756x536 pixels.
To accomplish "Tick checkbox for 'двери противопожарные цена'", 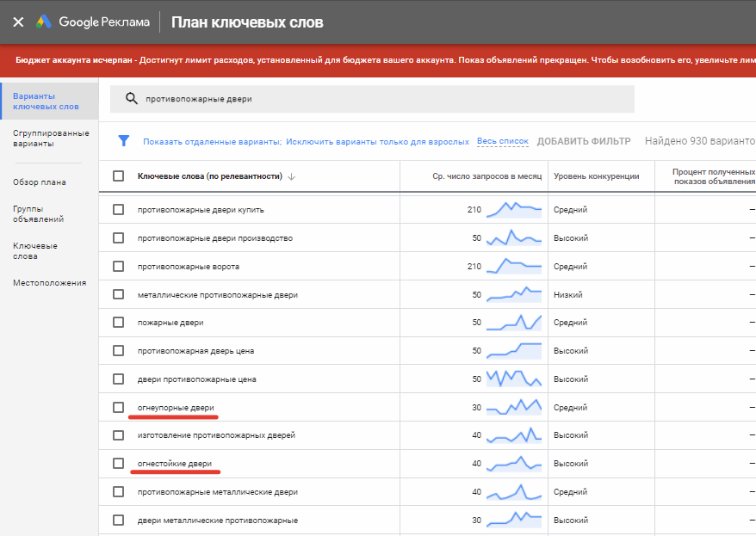I will tap(118, 379).
